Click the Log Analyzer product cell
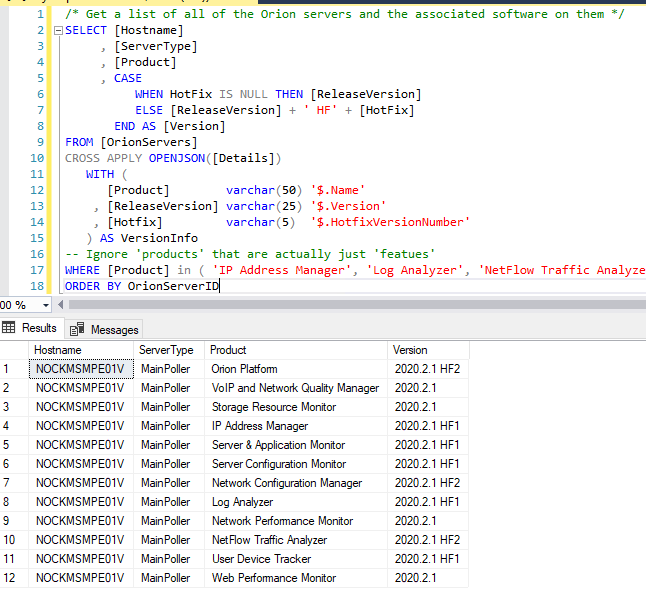The height and width of the screenshot is (598, 646). tap(296, 502)
